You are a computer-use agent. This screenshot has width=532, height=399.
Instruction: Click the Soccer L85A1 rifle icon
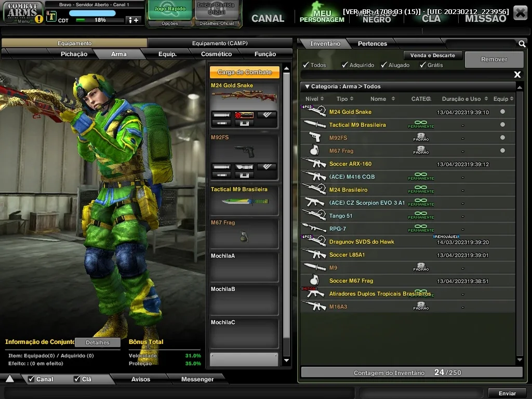tap(314, 255)
